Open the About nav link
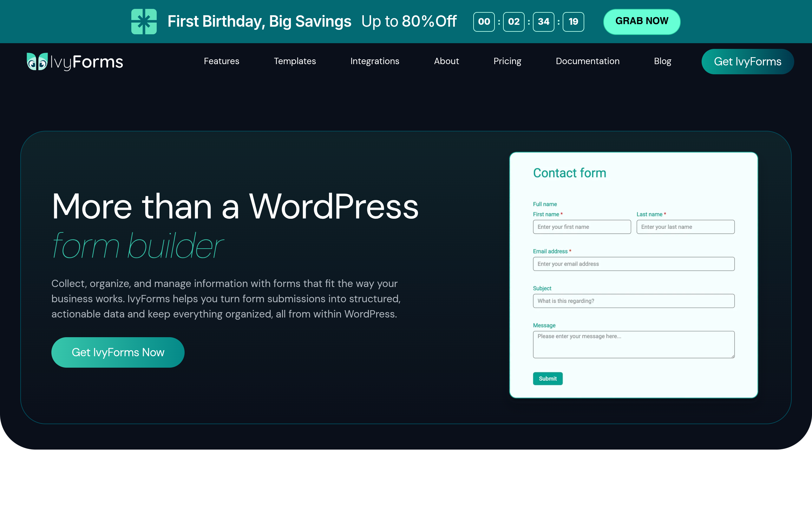Image resolution: width=812 pixels, height=508 pixels. click(446, 61)
